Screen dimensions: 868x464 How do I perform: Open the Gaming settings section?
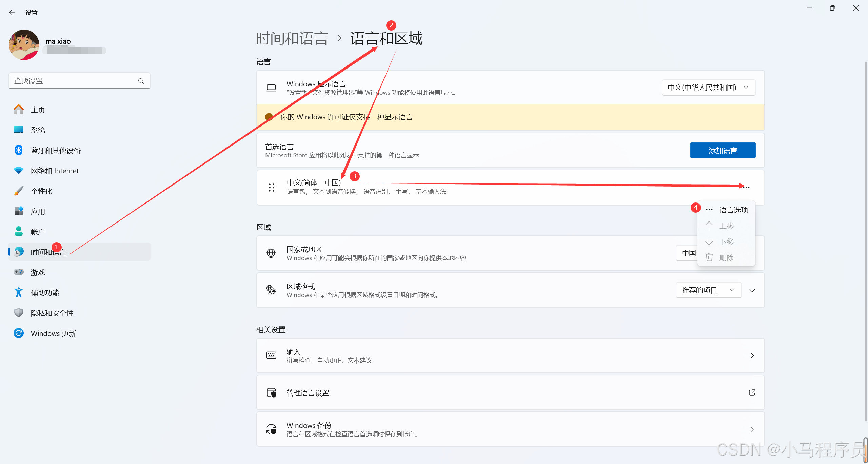38,272
